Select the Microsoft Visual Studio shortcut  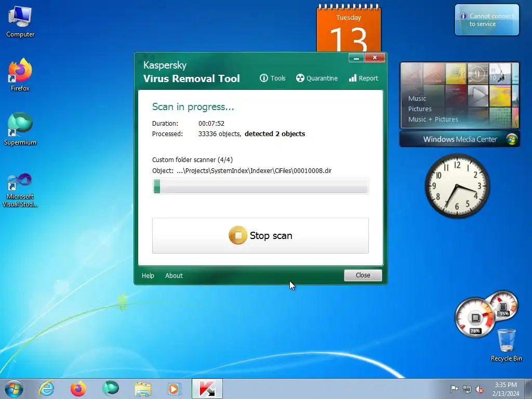[x=20, y=190]
